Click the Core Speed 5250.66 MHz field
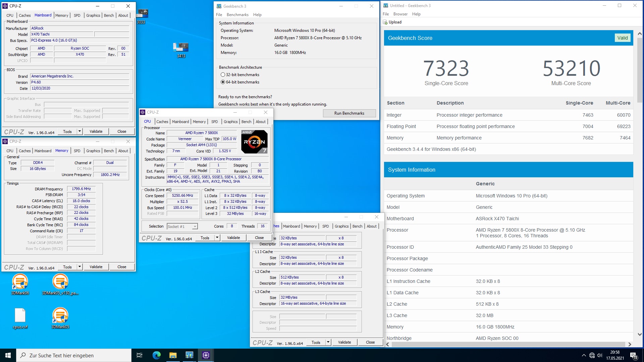This screenshot has height=362, width=644. pos(182,196)
